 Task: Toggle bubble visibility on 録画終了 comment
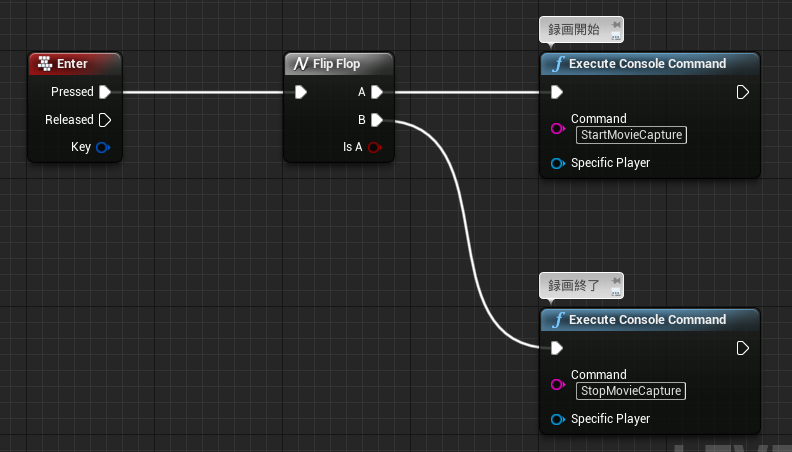tap(615, 292)
